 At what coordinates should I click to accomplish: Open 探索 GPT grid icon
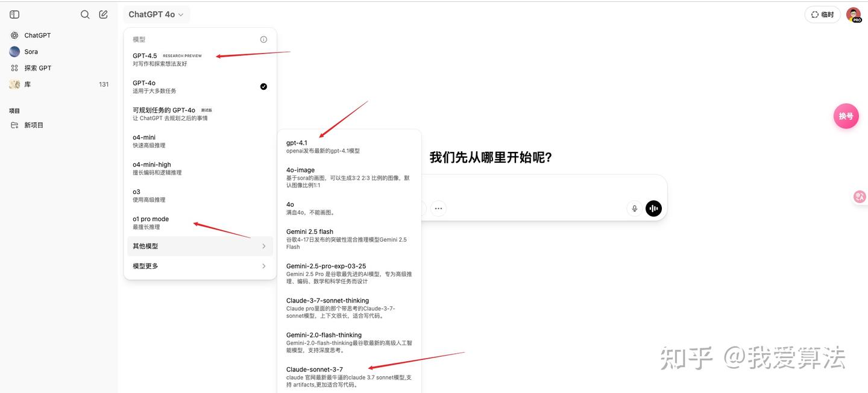(x=14, y=68)
